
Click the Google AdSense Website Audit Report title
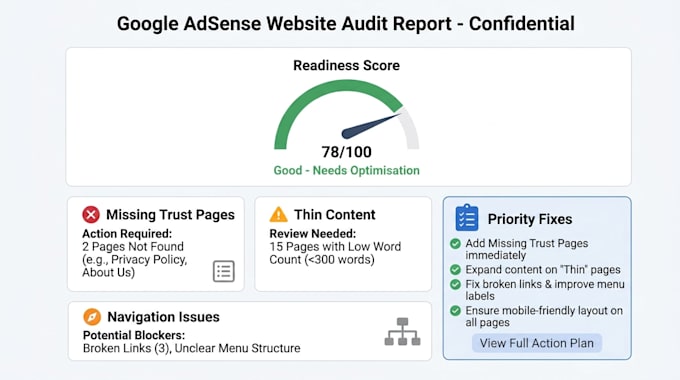[x=346, y=23]
